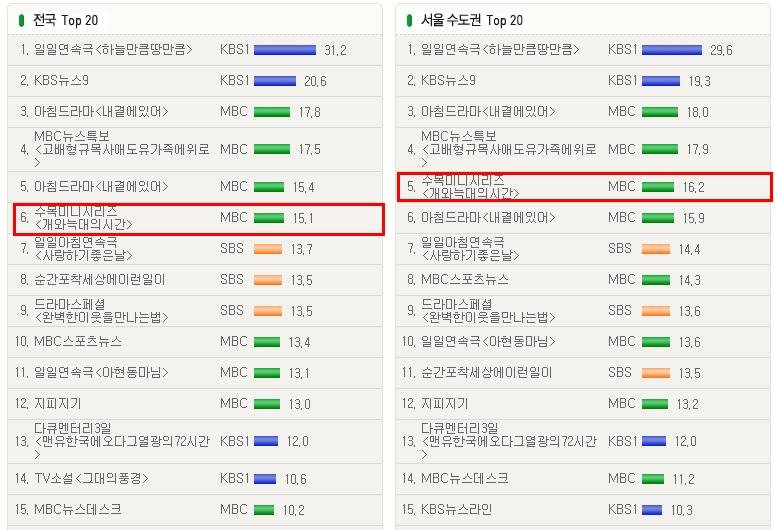Click the "전국 Top 20" heading
The width and height of the screenshot is (775, 530).
click(65, 20)
